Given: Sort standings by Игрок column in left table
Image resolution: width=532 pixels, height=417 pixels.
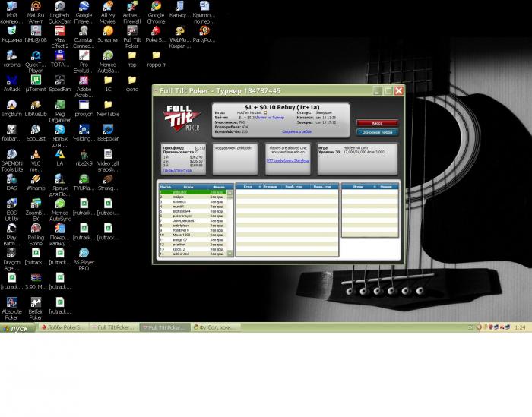Looking at the screenshot, I should [x=188, y=187].
